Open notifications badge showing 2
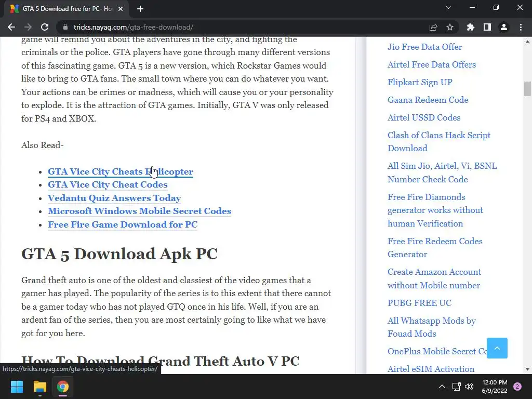Screen dimensions: 532x399 517,387
